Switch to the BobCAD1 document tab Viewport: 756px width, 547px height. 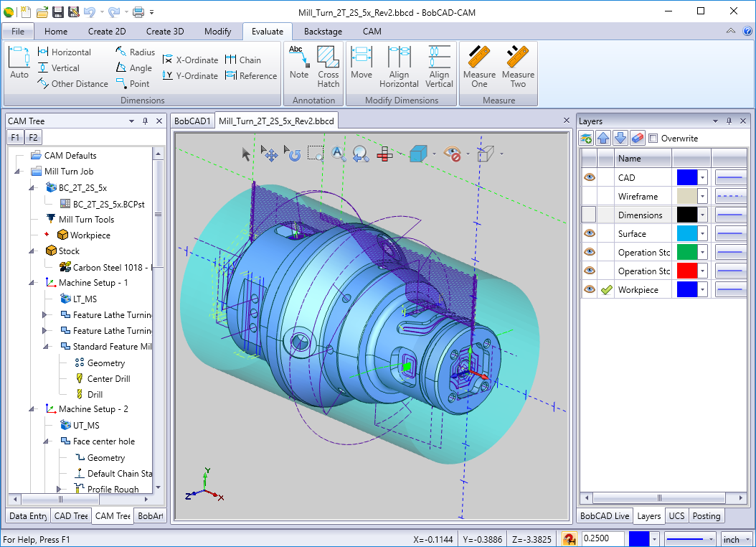[192, 121]
